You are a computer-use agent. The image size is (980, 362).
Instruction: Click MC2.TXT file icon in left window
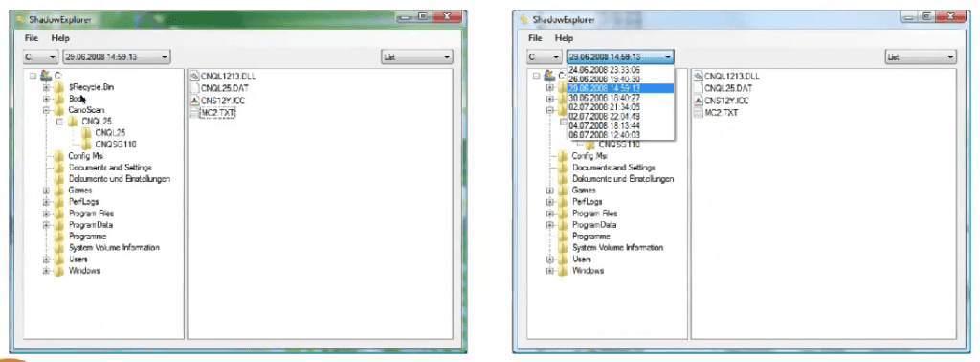pyautogui.click(x=194, y=113)
